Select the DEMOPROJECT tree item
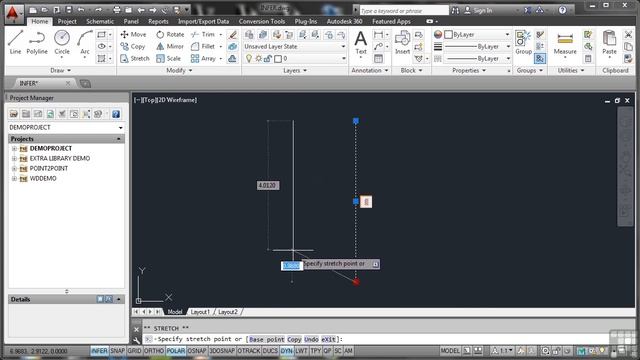The width and height of the screenshot is (640, 360). click(x=51, y=149)
